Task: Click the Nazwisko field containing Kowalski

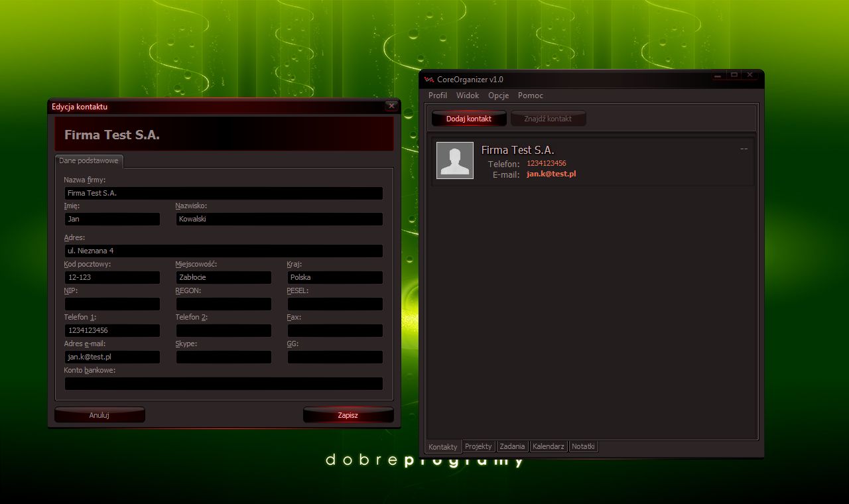Action: click(x=279, y=219)
